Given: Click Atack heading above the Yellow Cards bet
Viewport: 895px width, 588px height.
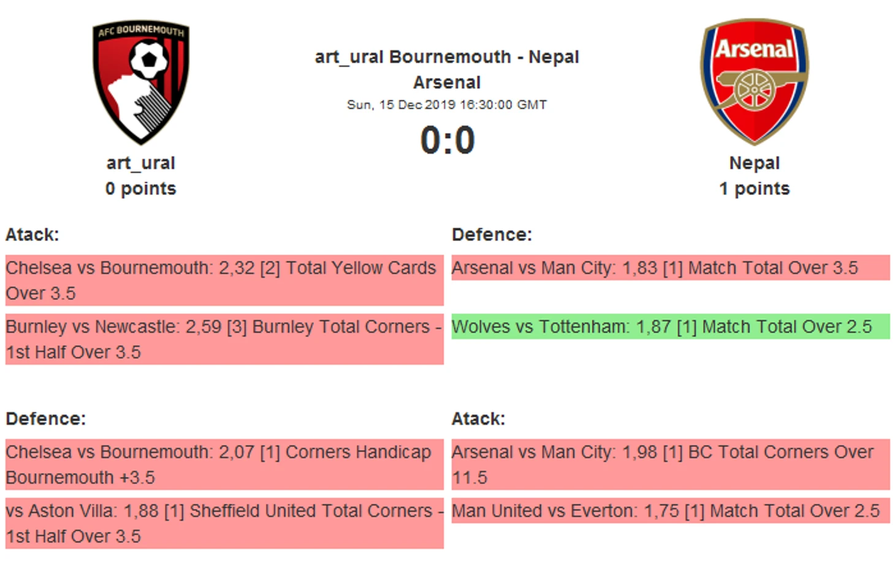Looking at the screenshot, I should click(x=32, y=235).
